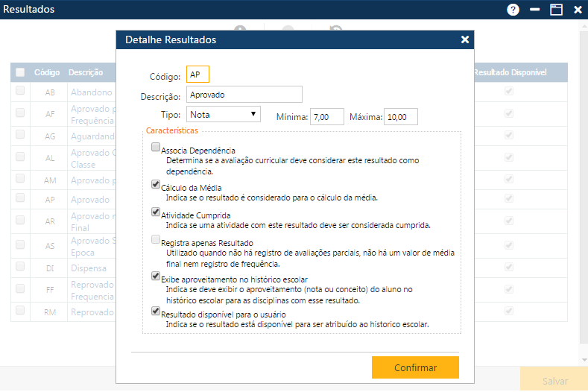Open the Tipo dropdown showing Nota
Viewport: 588px width, 392px height.
tap(223, 115)
